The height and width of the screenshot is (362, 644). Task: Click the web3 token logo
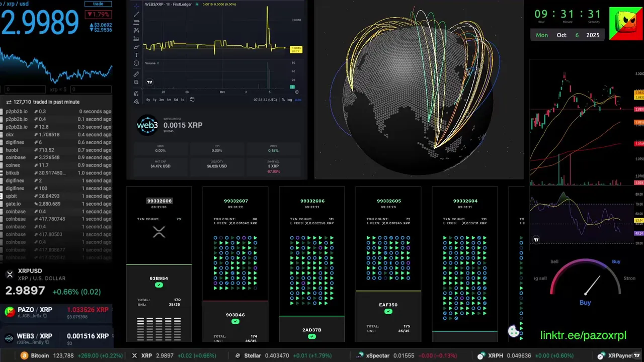point(147,126)
